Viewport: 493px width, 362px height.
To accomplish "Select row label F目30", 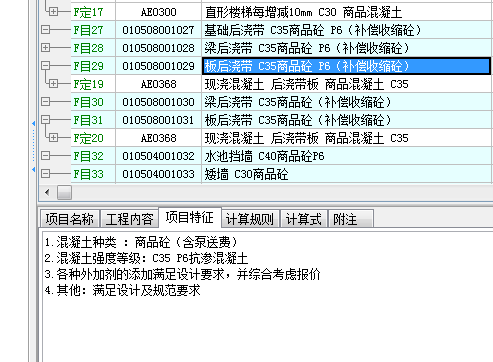I will 88,102.
